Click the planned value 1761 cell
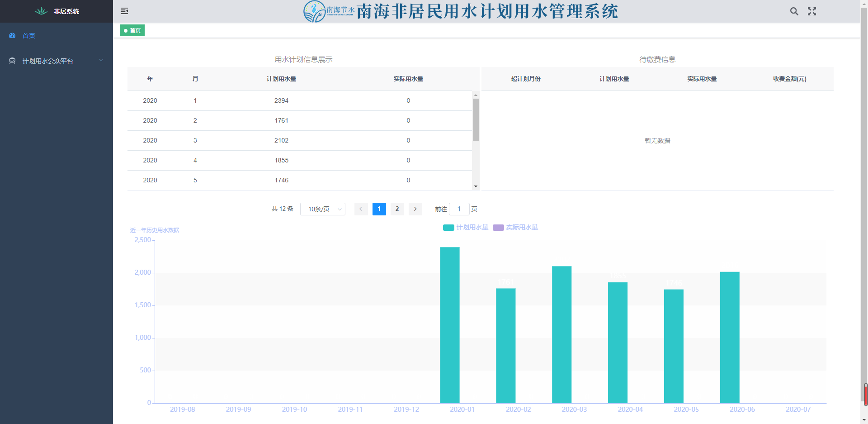 pyautogui.click(x=281, y=120)
